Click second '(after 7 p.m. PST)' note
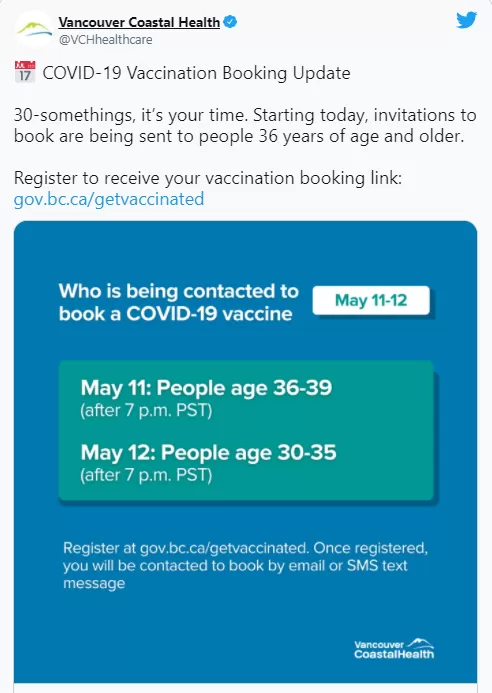This screenshot has width=492, height=693. 146,475
